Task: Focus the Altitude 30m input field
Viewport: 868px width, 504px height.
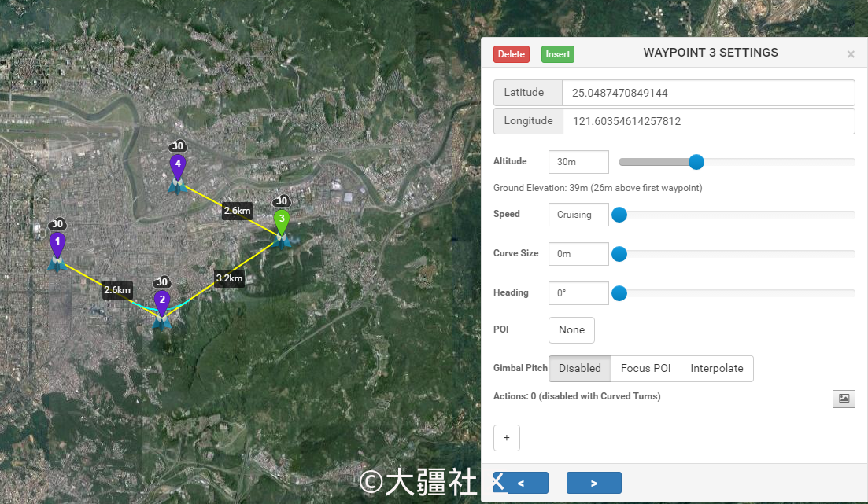Action: coord(578,161)
